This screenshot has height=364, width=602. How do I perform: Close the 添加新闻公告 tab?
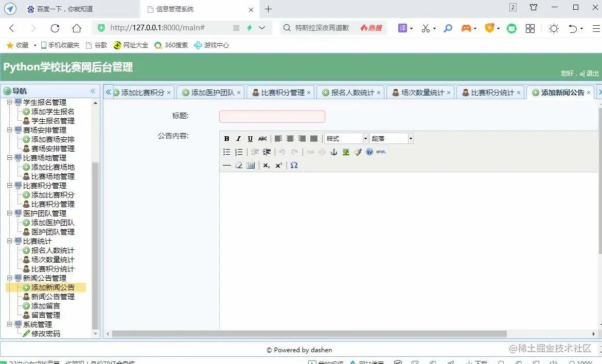589,93
